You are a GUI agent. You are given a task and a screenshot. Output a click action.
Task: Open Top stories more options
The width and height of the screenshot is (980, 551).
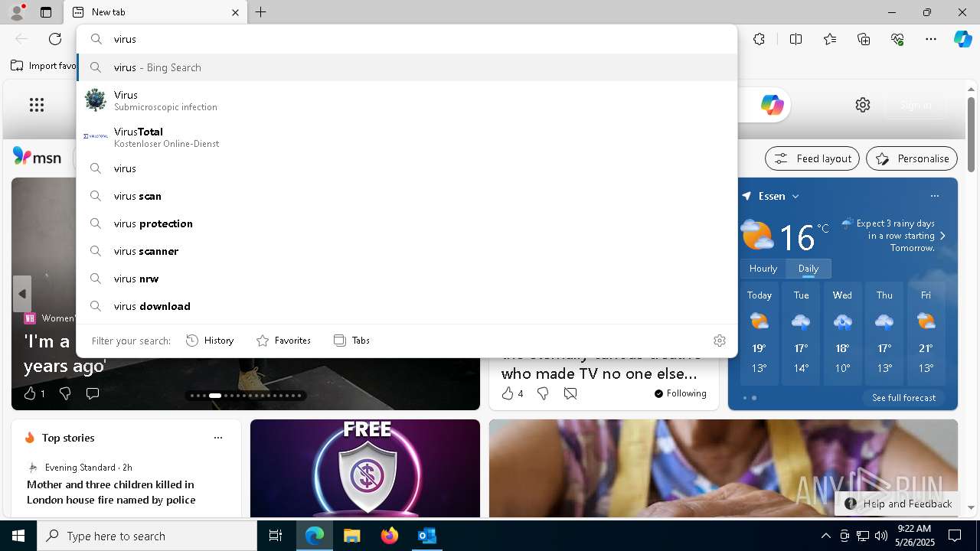[218, 438]
